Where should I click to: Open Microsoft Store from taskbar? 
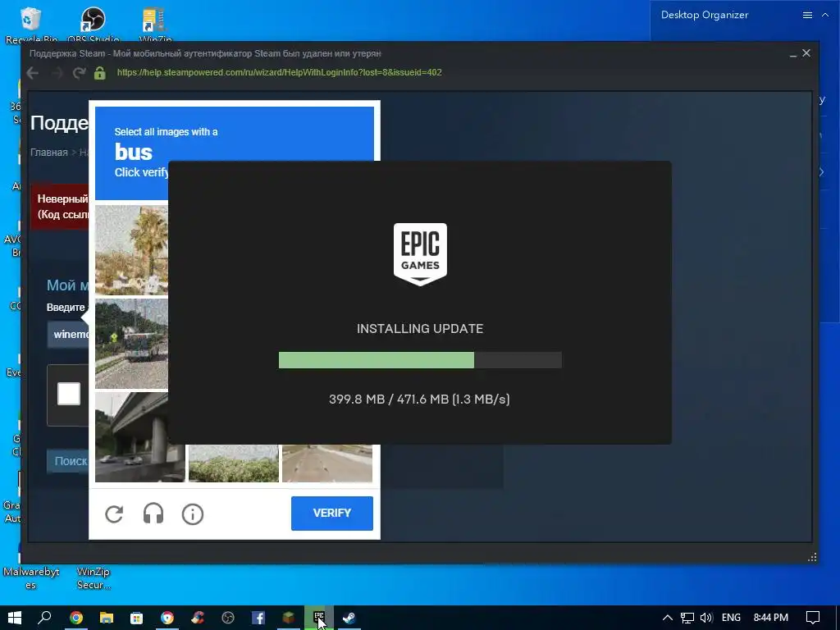137,618
